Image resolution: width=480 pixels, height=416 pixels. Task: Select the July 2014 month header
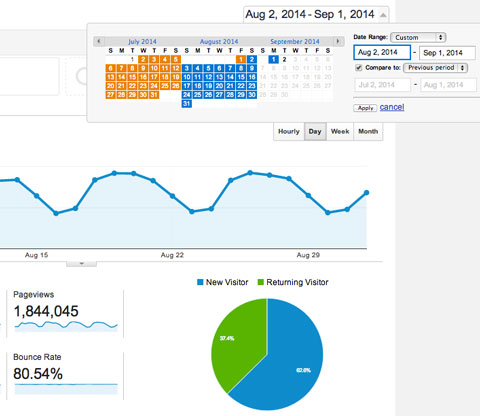click(142, 41)
